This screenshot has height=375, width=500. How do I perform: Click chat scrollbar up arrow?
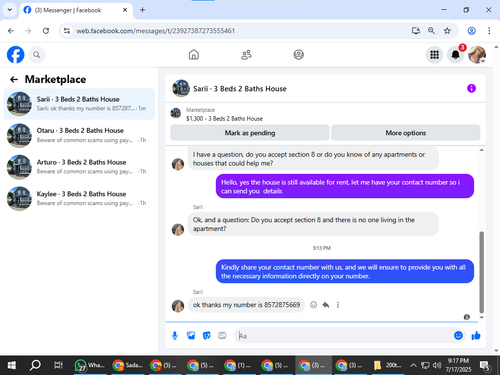coord(481,150)
